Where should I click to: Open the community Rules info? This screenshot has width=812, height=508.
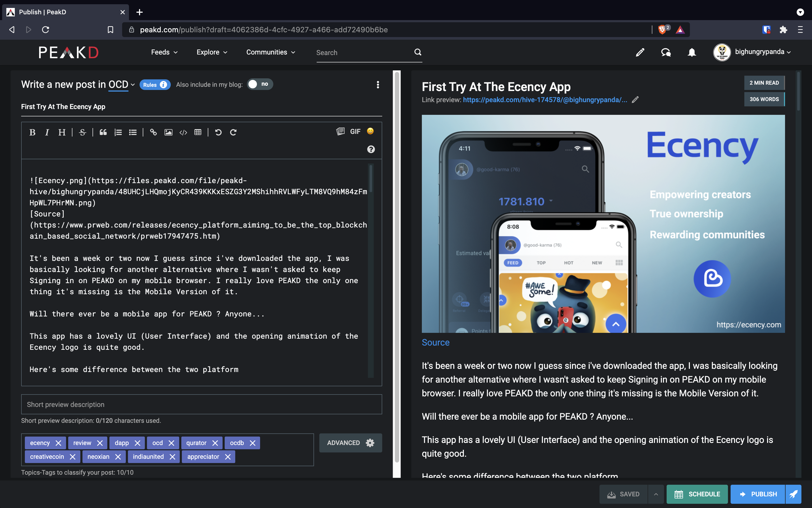tap(155, 85)
